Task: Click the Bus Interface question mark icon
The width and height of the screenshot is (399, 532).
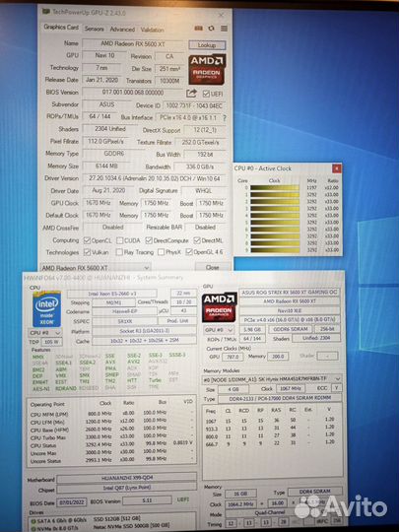Action: [x=224, y=118]
